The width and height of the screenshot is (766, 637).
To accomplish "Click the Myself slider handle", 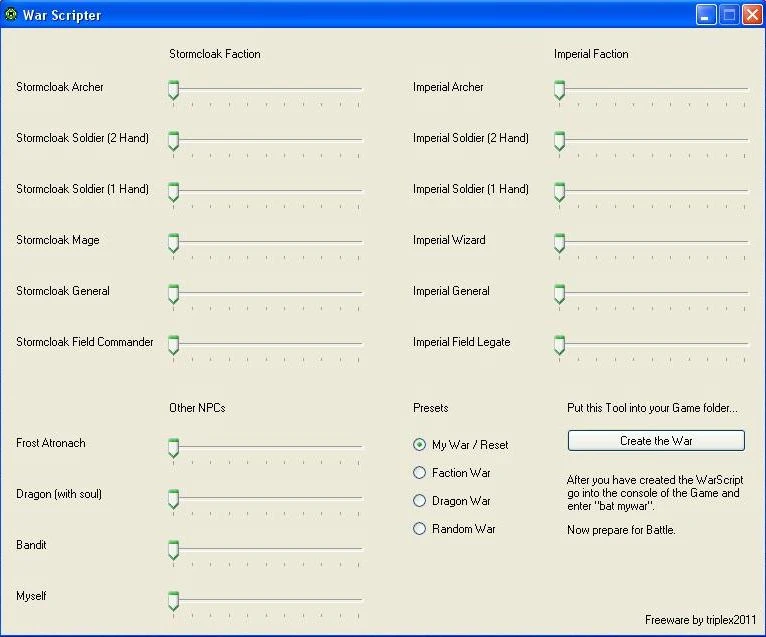I will (173, 600).
